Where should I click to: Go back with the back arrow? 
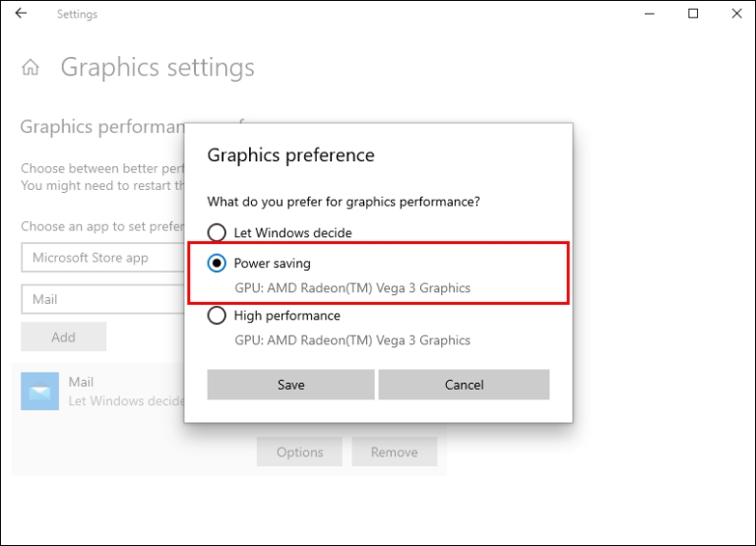pyautogui.click(x=22, y=15)
